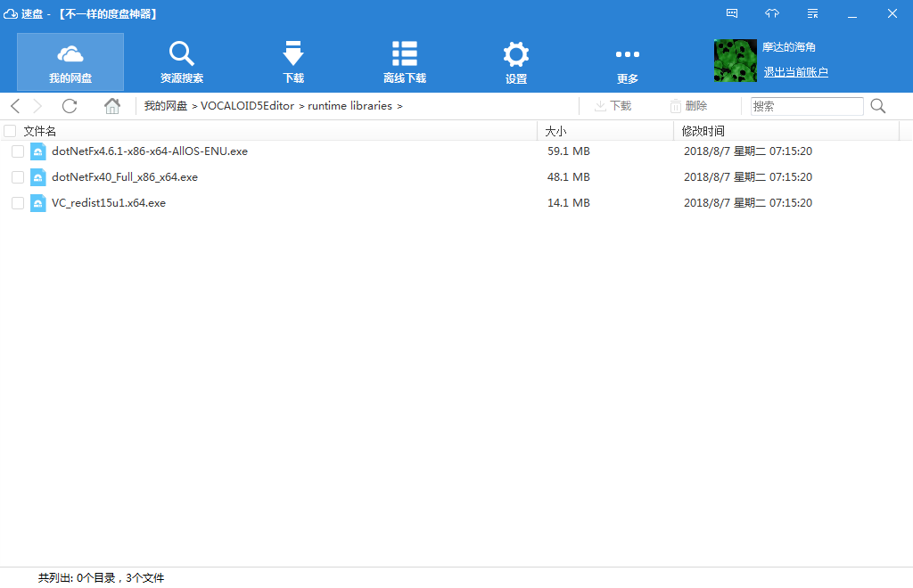Click the 速盘 cloud logo in title bar
Image resolution: width=913 pixels, height=588 pixels.
pyautogui.click(x=11, y=13)
